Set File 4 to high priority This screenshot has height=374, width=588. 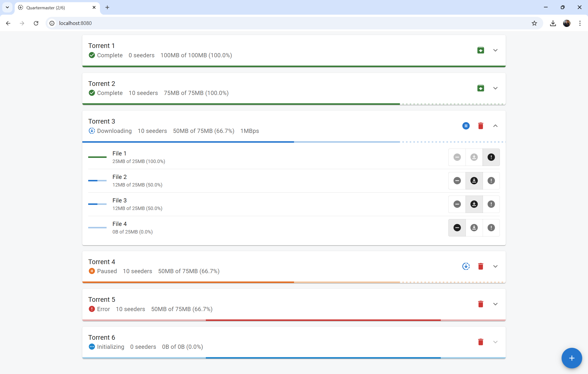pos(491,228)
